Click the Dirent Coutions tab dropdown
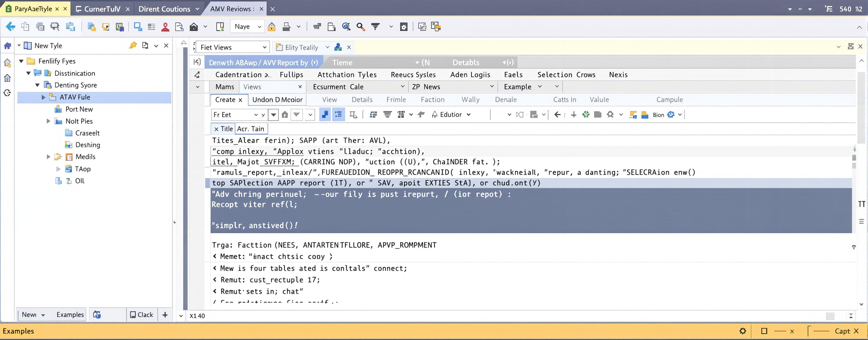This screenshot has width=868, height=340. tap(197, 9)
